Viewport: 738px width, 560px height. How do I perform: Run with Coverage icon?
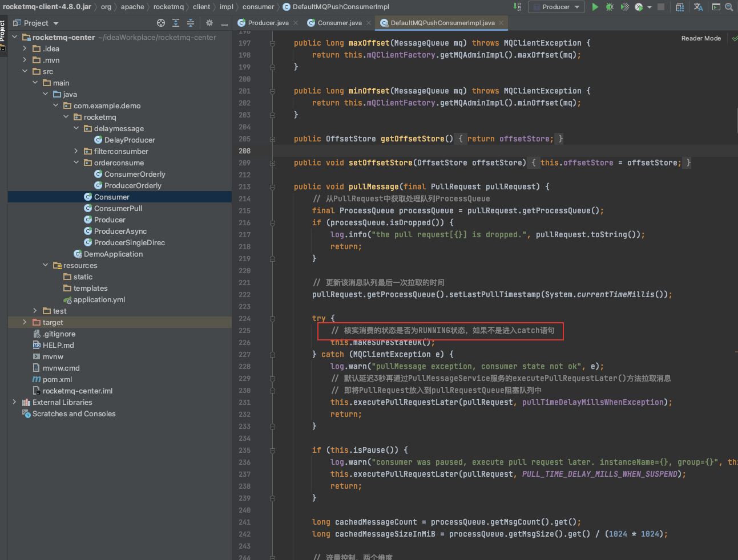[x=624, y=7]
